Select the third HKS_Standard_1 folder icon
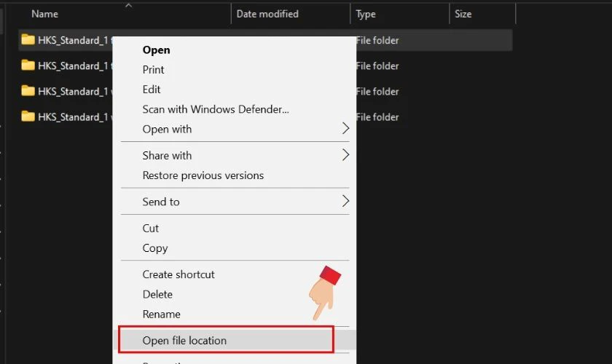Screen dimensions: 612x364 28,91
